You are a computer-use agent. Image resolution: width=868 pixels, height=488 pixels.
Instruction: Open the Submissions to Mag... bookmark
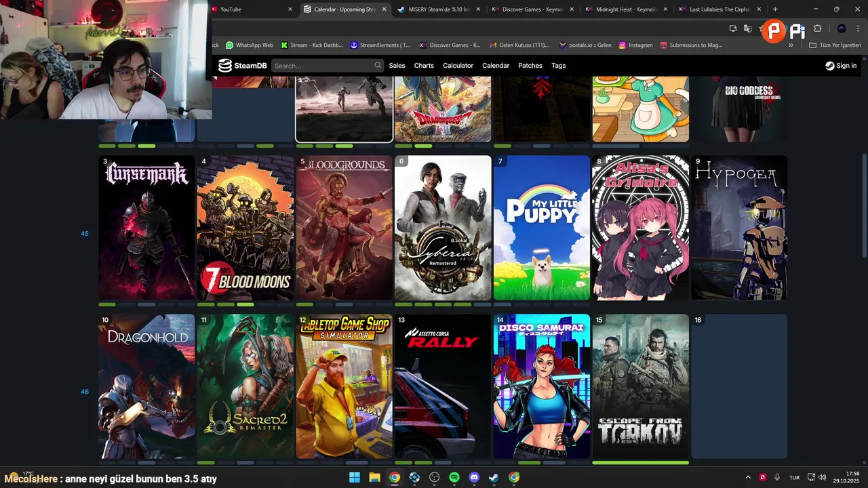[691, 45]
